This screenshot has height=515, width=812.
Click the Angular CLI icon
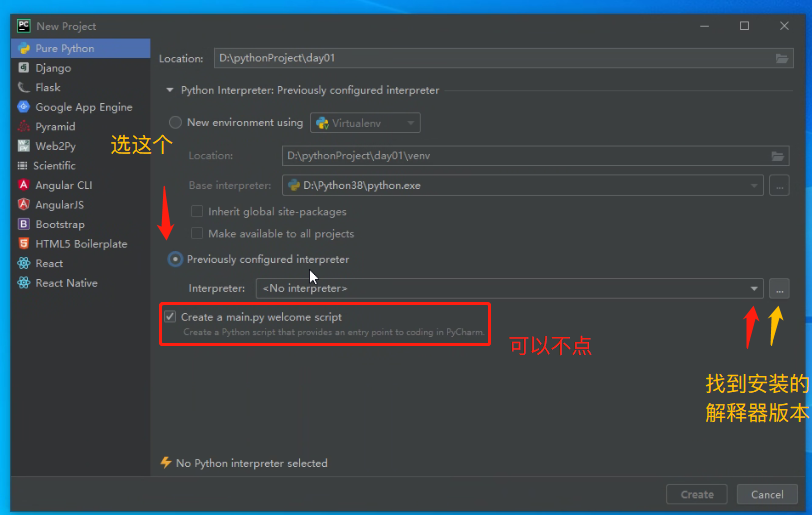(x=23, y=185)
